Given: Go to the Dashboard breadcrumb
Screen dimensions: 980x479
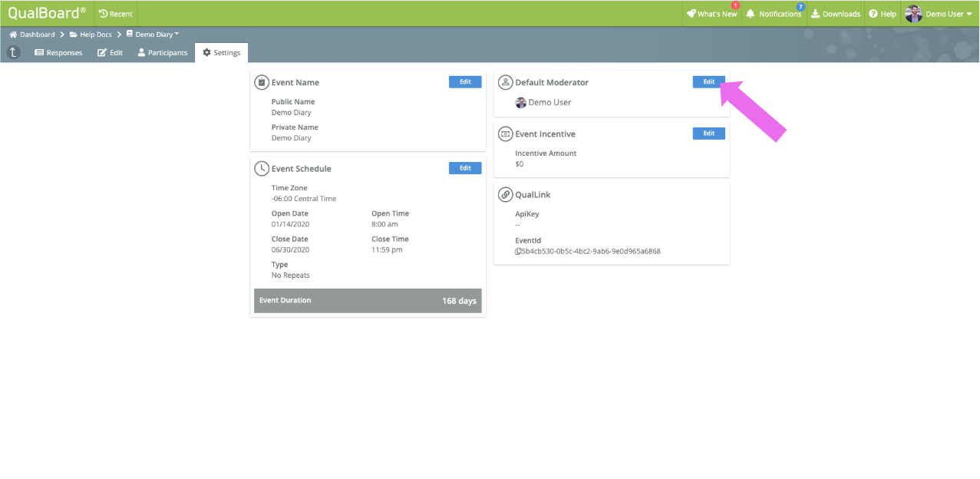Looking at the screenshot, I should pyautogui.click(x=37, y=35).
